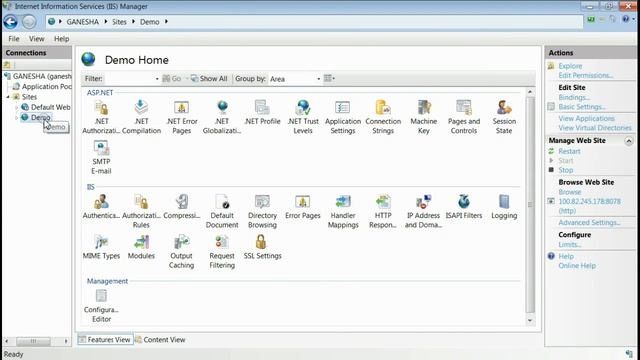Open IIS Authorization Rules icon
The width and height of the screenshot is (640, 360).
click(141, 211)
